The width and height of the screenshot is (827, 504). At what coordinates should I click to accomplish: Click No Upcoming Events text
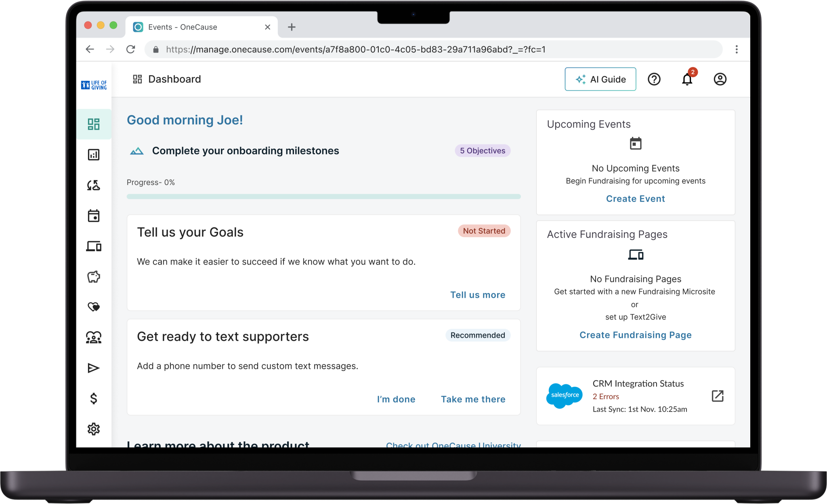point(636,168)
